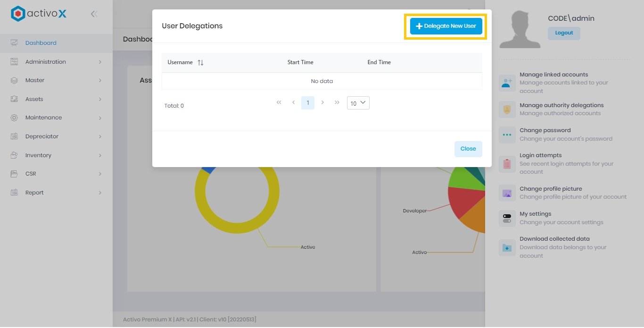Select the Assets module icon
644x328 pixels.
click(13, 99)
